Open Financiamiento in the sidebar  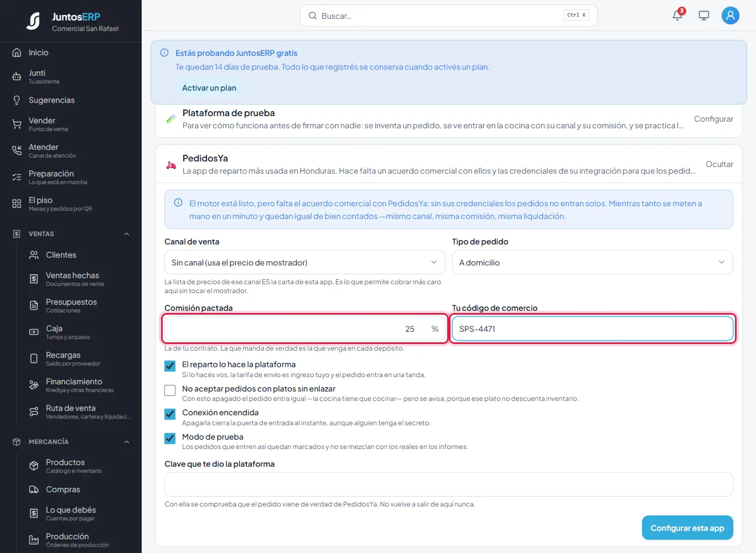click(x=80, y=385)
